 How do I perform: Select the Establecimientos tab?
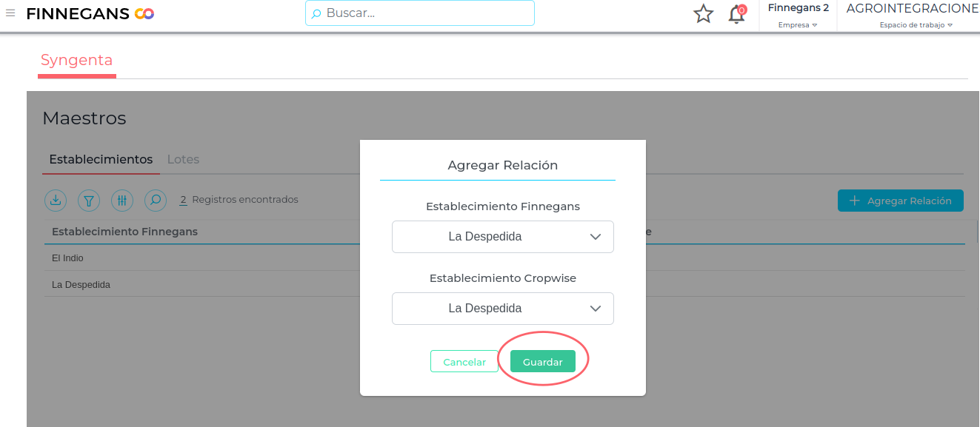(101, 159)
